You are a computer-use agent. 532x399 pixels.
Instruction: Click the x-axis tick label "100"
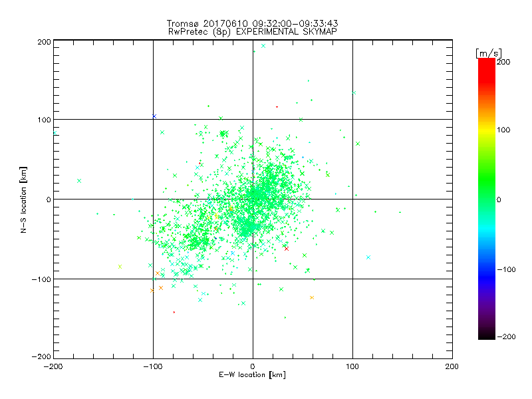tap(352, 366)
